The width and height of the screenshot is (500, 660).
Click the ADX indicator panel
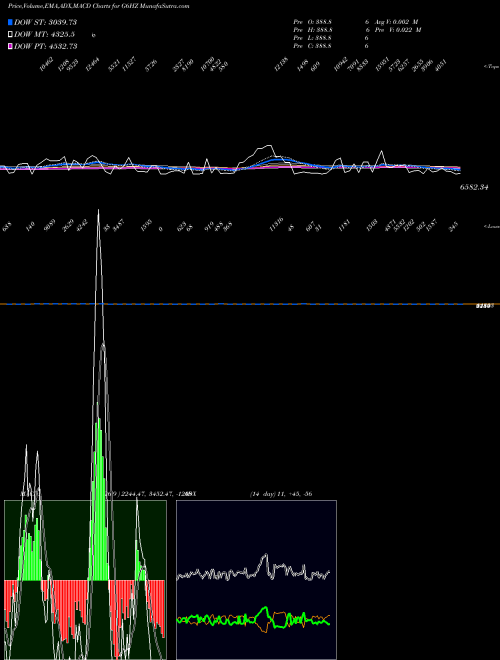point(256,580)
